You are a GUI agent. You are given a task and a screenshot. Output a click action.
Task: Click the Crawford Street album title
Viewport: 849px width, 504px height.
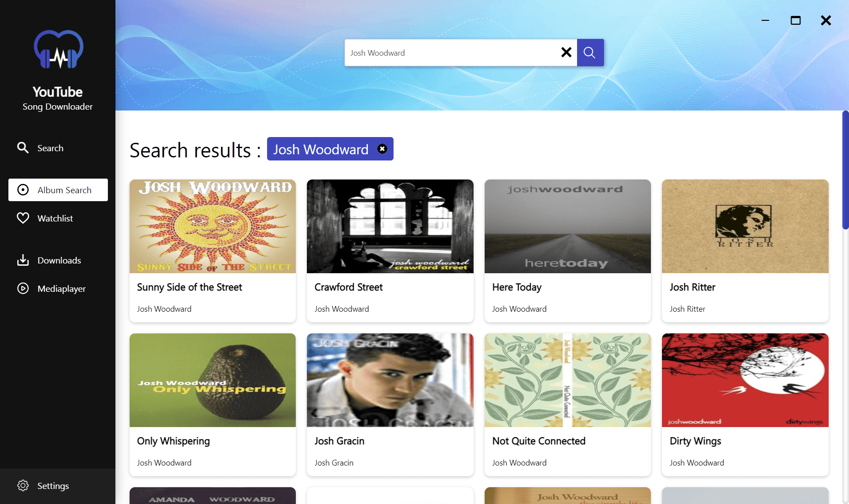tap(348, 287)
